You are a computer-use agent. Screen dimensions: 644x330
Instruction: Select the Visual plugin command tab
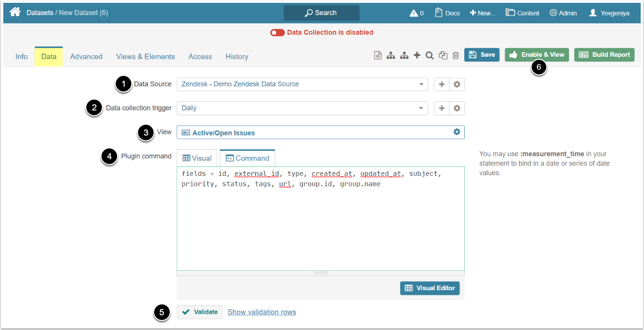coord(197,158)
